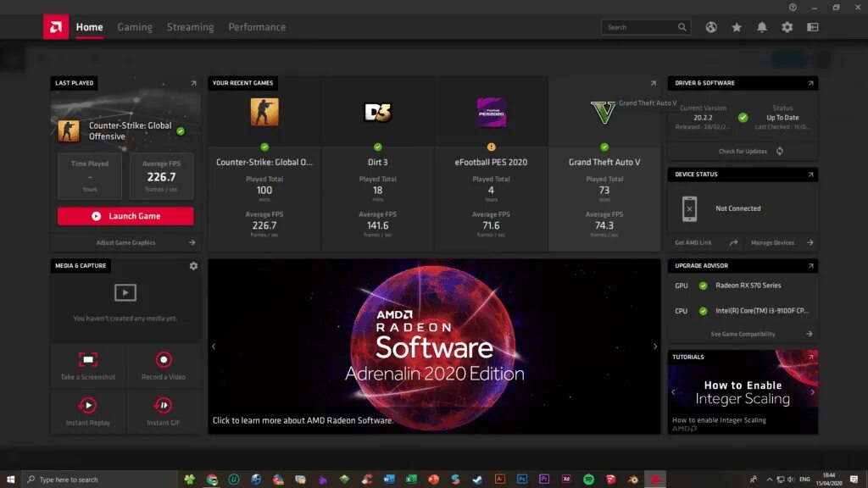868x488 pixels.
Task: Click Check for Updates
Action: (x=743, y=151)
